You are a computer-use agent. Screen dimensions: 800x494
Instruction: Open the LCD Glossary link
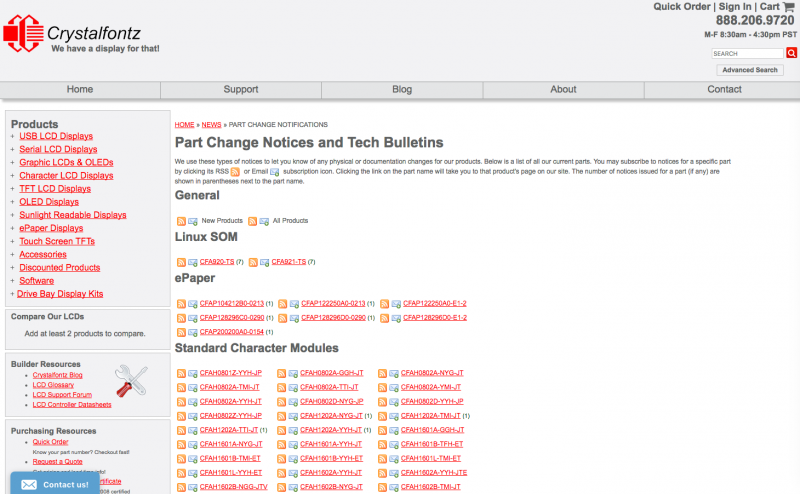(53, 385)
